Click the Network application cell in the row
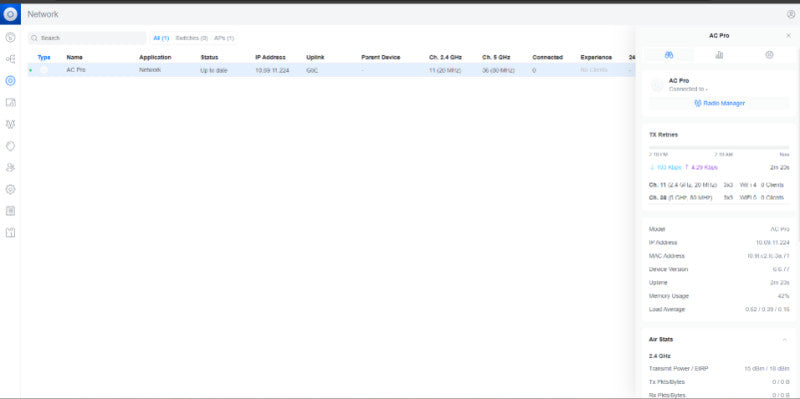Image resolution: width=800 pixels, height=399 pixels. [x=150, y=70]
